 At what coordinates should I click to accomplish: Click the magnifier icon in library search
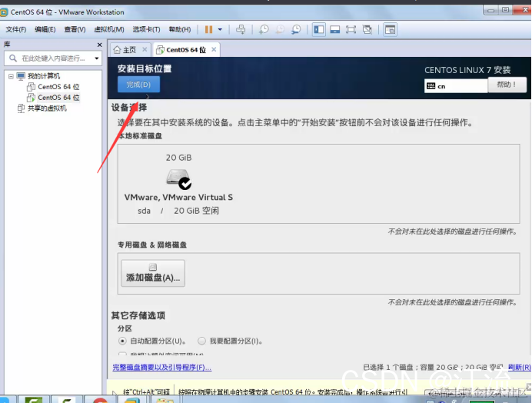(x=13, y=58)
